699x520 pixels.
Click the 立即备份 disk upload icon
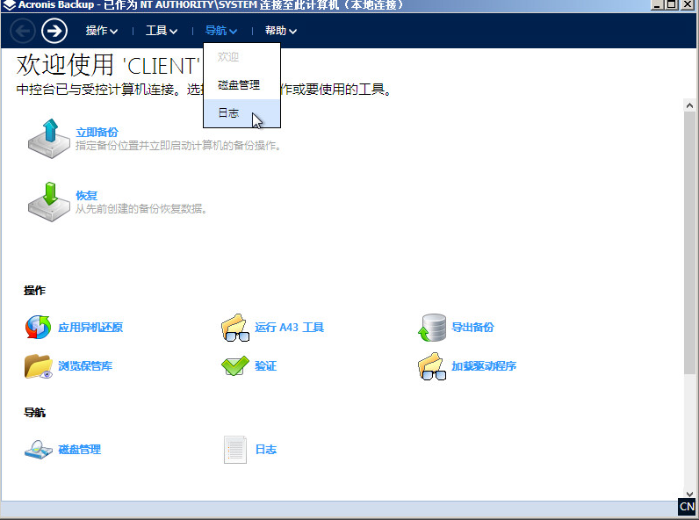49,138
